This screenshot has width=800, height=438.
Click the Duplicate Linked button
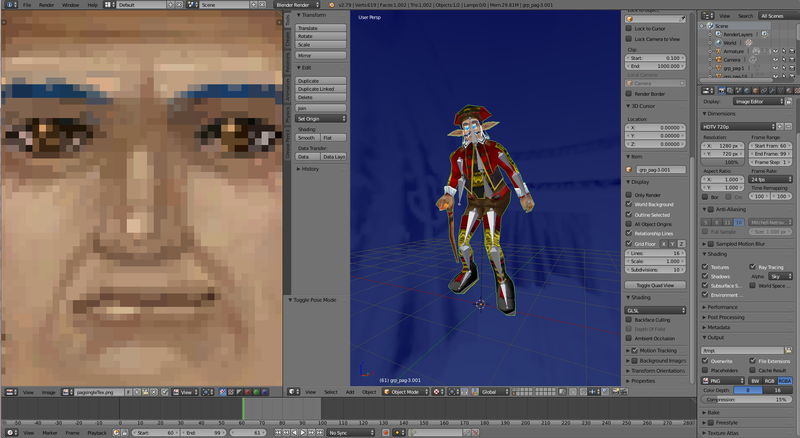pyautogui.click(x=320, y=89)
